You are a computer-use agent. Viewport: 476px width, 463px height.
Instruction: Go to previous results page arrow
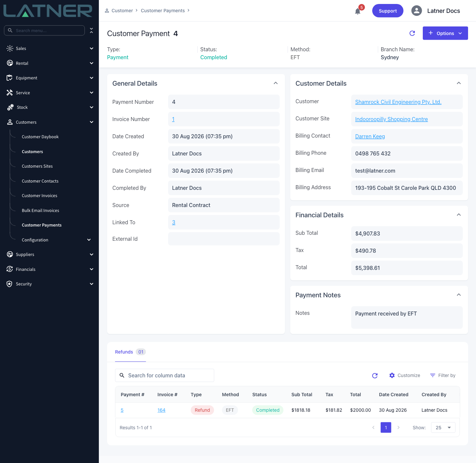coord(373,428)
